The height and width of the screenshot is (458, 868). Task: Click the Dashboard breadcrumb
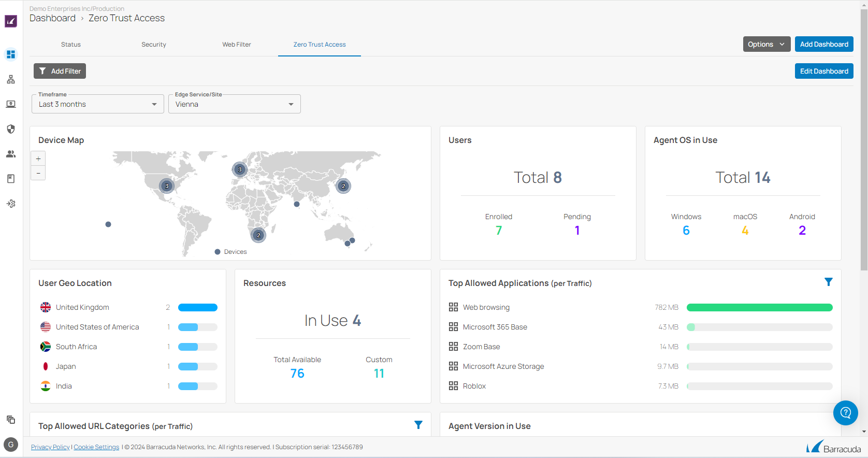[52, 18]
